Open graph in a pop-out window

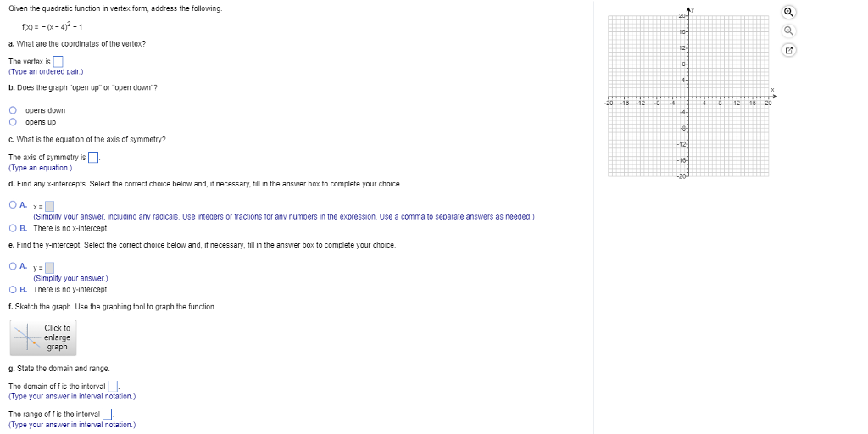tap(789, 50)
